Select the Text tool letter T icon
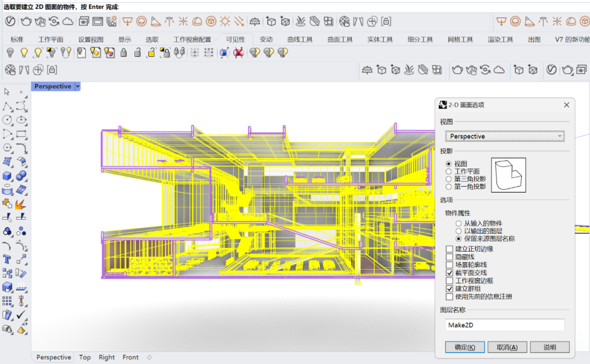 (x=7, y=259)
